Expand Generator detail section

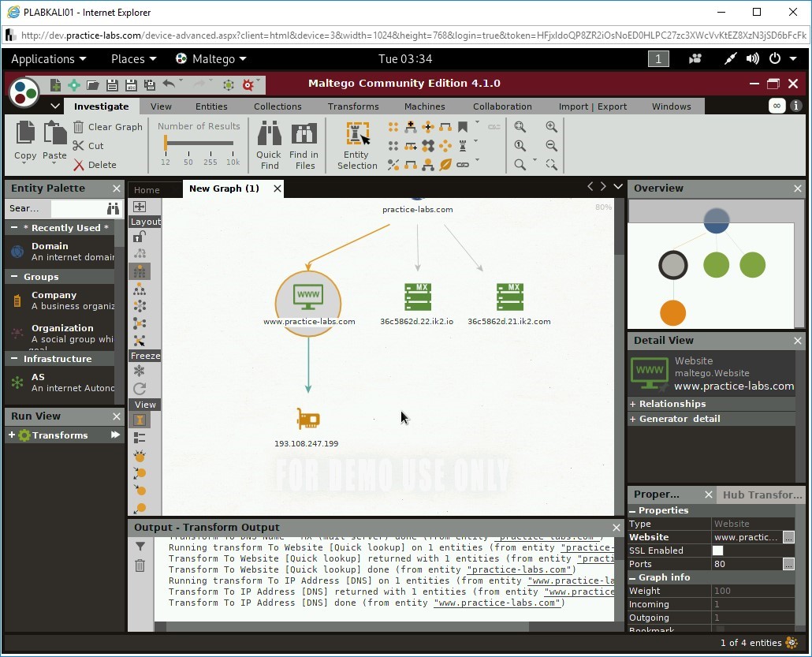(632, 418)
